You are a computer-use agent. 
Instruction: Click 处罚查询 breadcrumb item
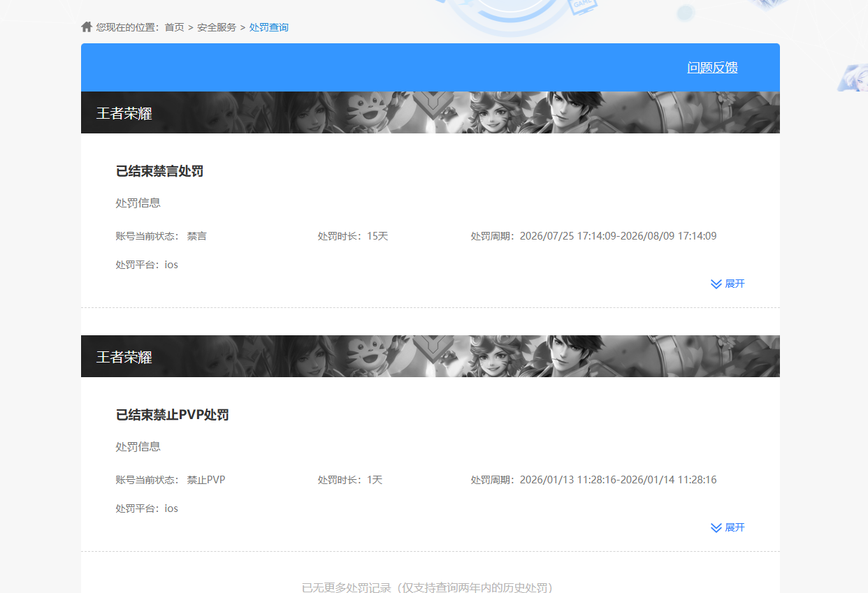[x=269, y=27]
